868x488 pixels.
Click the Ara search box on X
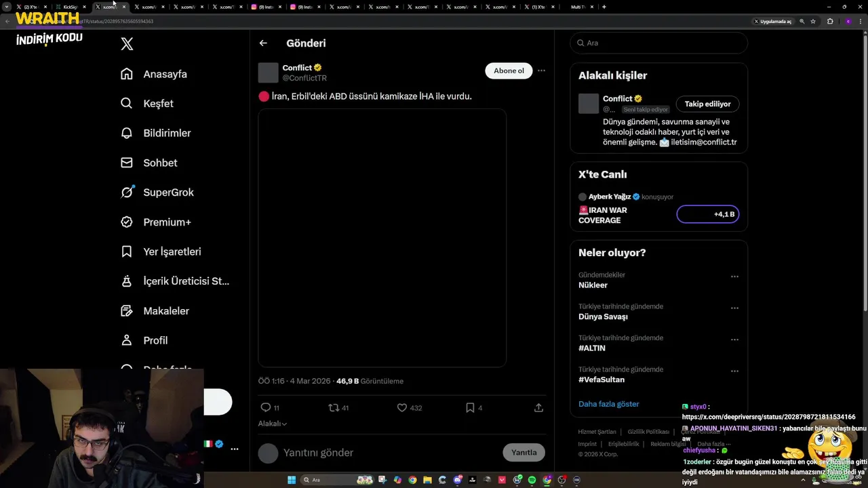click(x=658, y=43)
